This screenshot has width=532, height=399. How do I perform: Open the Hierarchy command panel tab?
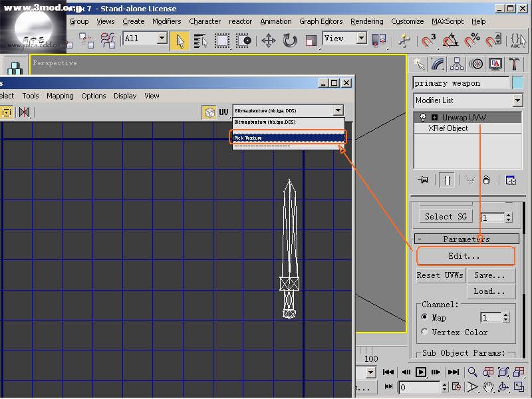click(x=456, y=64)
